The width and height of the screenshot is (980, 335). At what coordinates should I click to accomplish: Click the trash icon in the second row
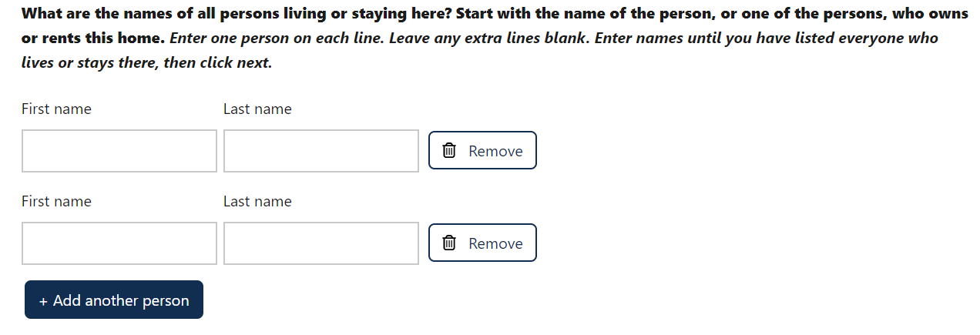tap(450, 243)
